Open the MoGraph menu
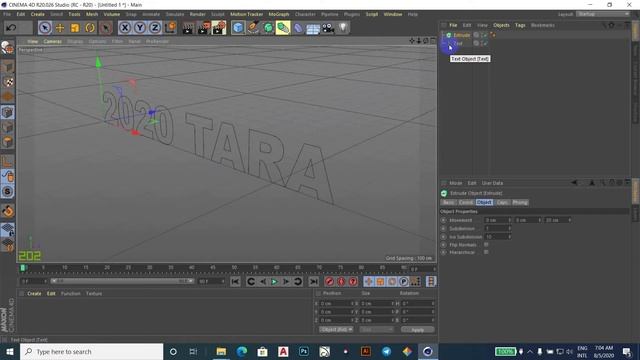The image size is (640, 360). (x=279, y=14)
